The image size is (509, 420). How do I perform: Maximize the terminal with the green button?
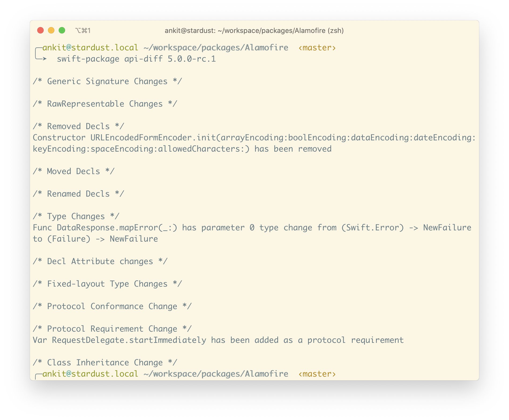(62, 31)
